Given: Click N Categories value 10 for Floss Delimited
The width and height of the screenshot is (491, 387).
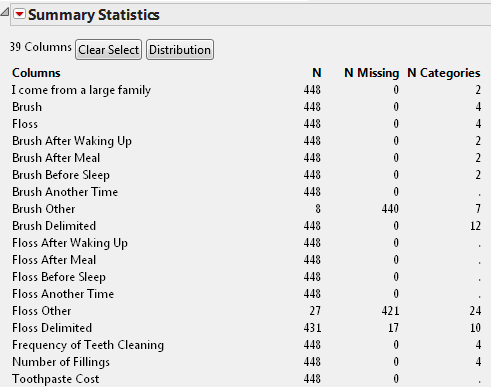Looking at the screenshot, I should click(475, 328).
